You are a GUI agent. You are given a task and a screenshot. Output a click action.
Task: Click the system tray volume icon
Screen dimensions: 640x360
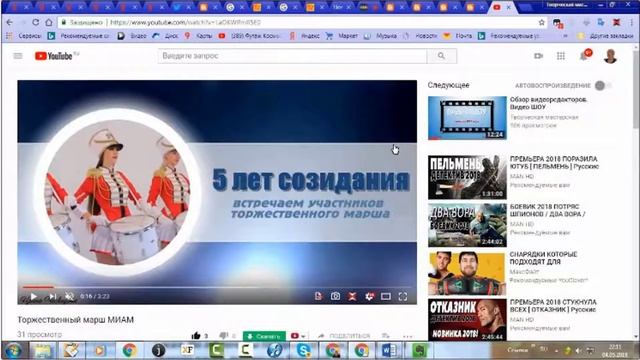[x=578, y=351]
